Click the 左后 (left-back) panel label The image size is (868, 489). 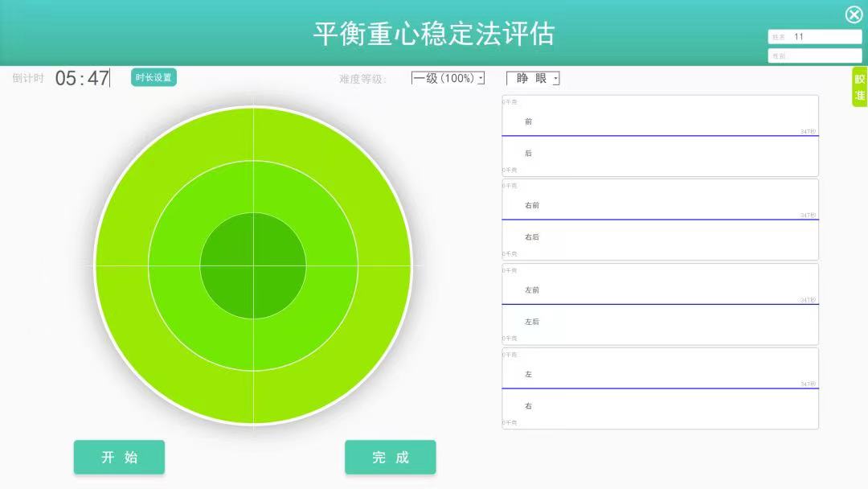[x=532, y=322]
